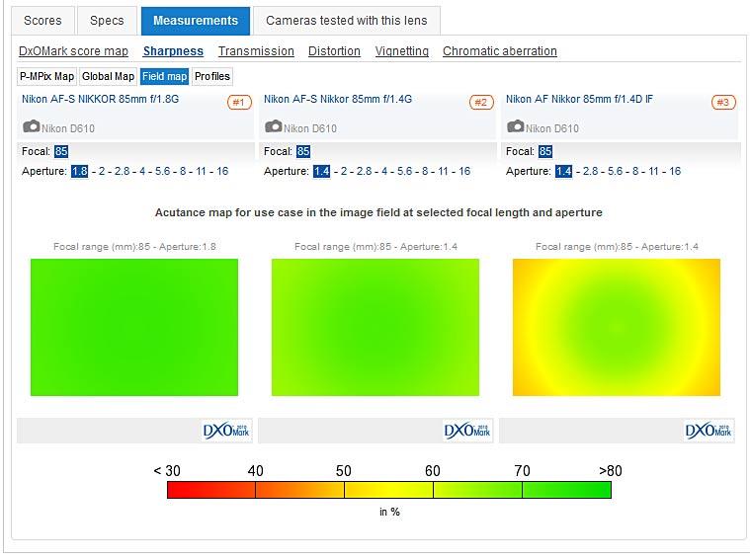Click the yellow-edged f/1.4D IF acutance map

click(617, 328)
